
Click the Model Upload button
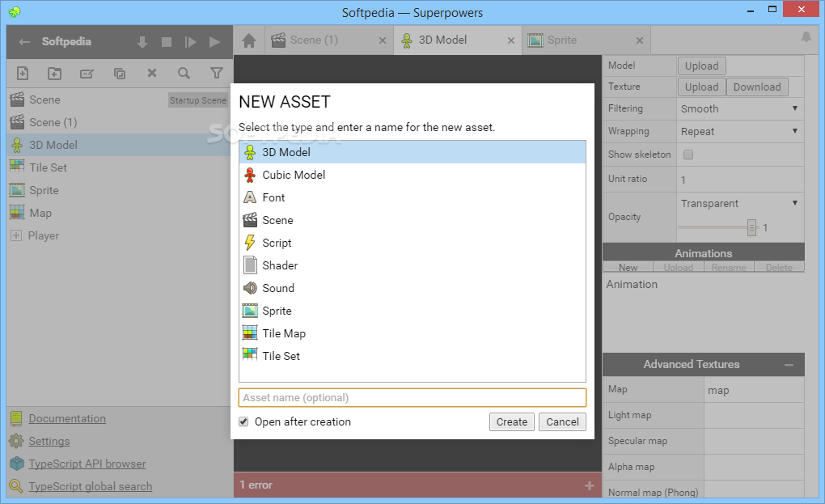[x=702, y=66]
